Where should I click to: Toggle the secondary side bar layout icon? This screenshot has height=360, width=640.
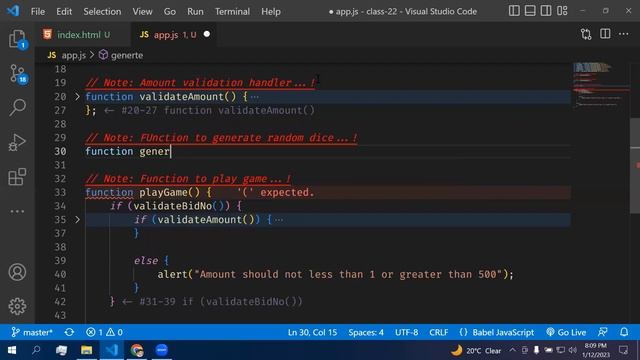pyautogui.click(x=546, y=11)
